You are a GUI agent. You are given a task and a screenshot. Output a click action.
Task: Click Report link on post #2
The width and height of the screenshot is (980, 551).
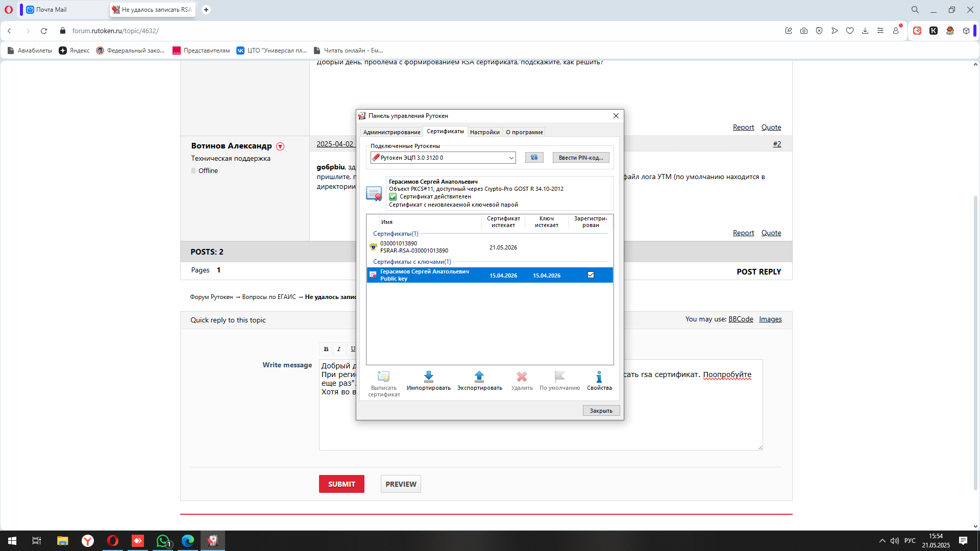point(743,233)
